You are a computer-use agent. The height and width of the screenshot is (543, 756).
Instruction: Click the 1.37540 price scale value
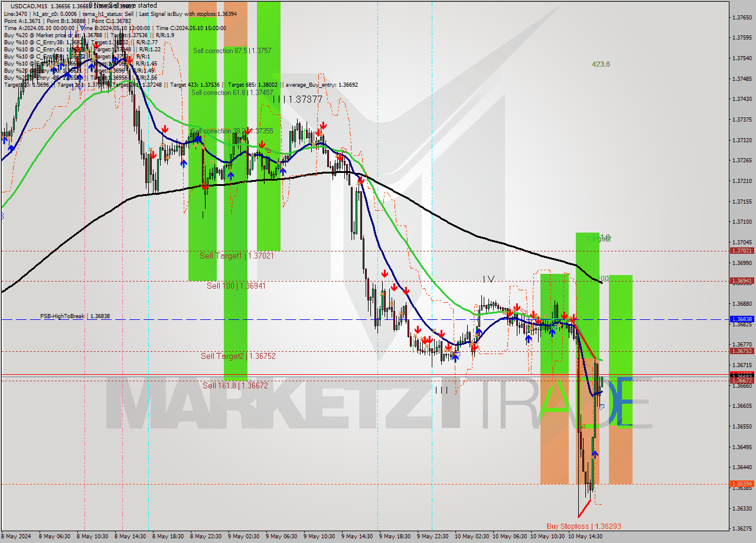742,58
